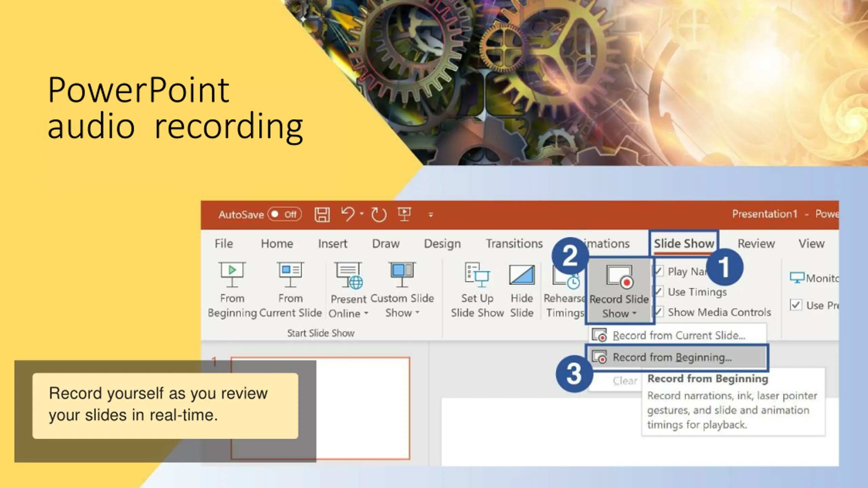The height and width of the screenshot is (488, 868).
Task: Choose Record from Current Slide menu item
Action: point(677,335)
